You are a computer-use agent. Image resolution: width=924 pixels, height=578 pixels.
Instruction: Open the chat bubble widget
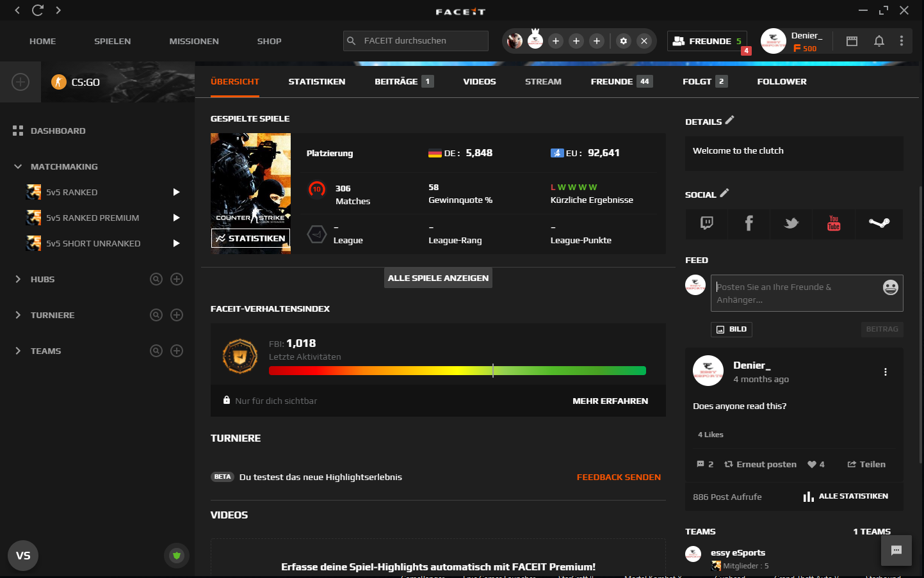pos(896,550)
